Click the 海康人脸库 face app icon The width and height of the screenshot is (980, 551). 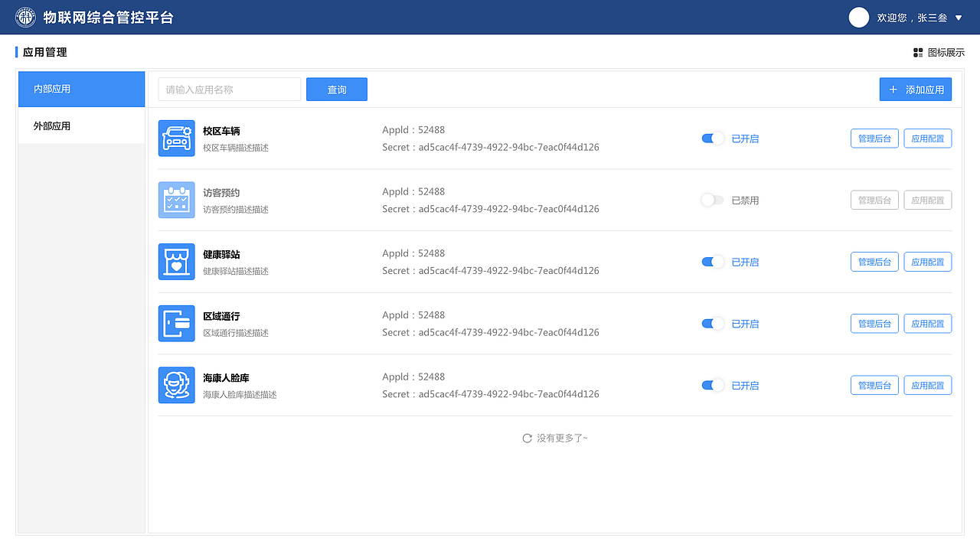[x=177, y=385]
